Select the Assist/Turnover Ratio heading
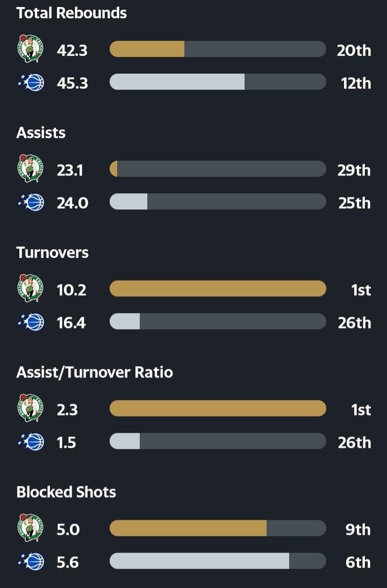This screenshot has width=387, height=588. (x=95, y=372)
